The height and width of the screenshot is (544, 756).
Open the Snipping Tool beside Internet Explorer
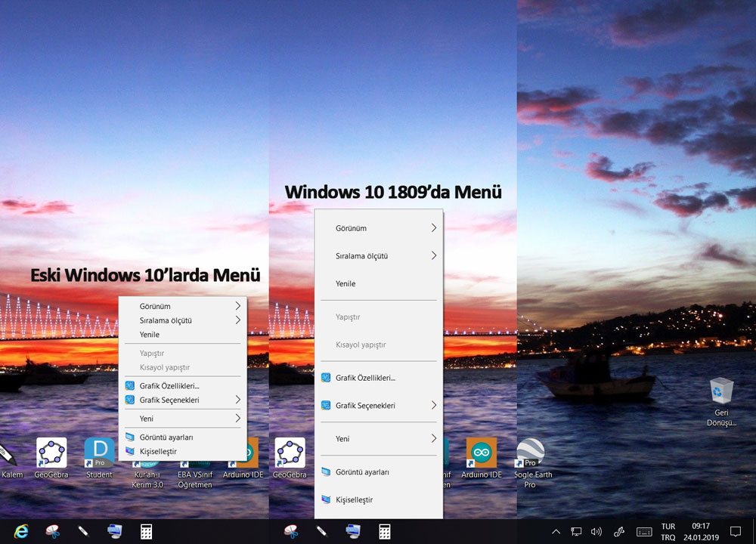tap(52, 531)
